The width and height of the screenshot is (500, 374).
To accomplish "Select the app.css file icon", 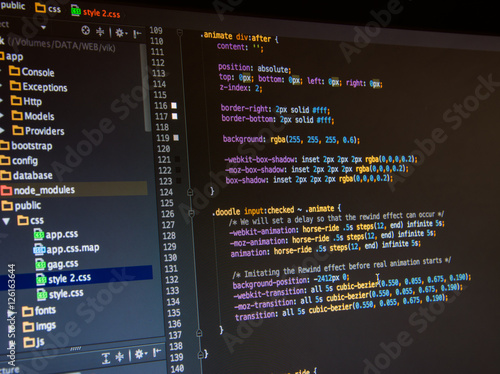I will click(39, 235).
